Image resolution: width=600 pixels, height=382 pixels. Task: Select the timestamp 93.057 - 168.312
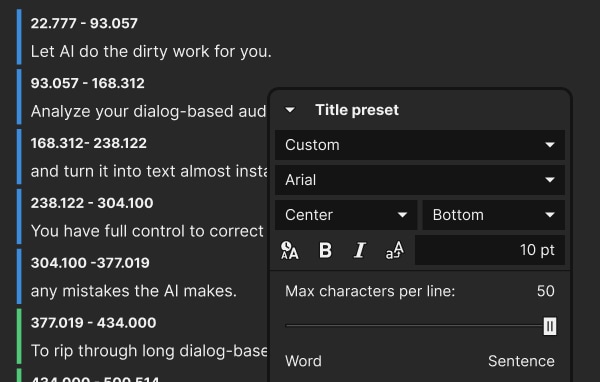pos(88,83)
